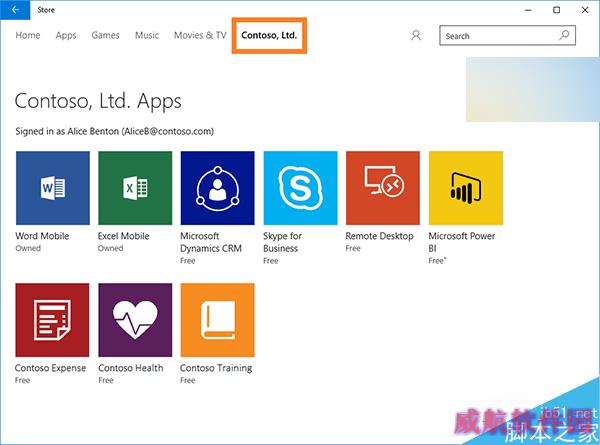Click the Contoso Training name label
The image size is (600, 445).
pos(216,368)
